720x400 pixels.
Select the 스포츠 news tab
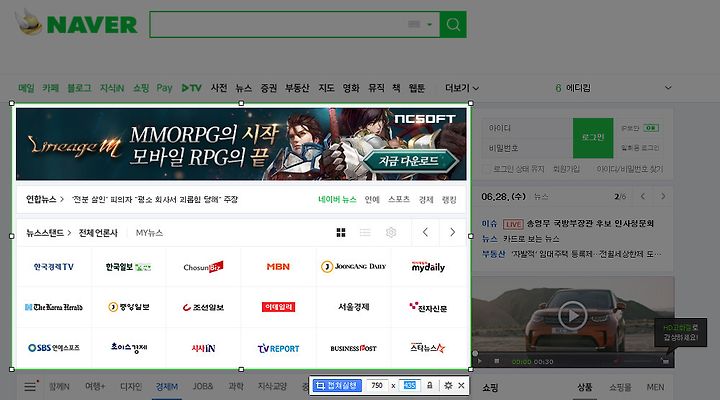coord(399,199)
